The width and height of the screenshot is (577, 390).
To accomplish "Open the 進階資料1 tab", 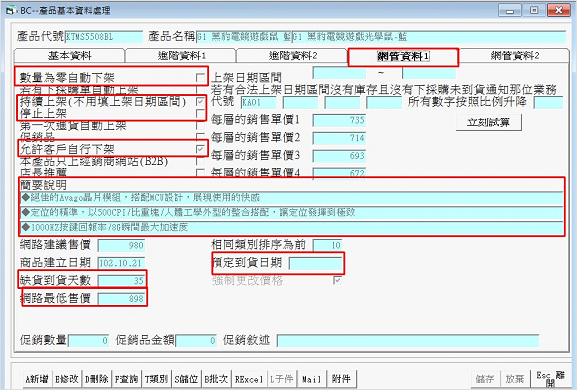I will 181,56.
